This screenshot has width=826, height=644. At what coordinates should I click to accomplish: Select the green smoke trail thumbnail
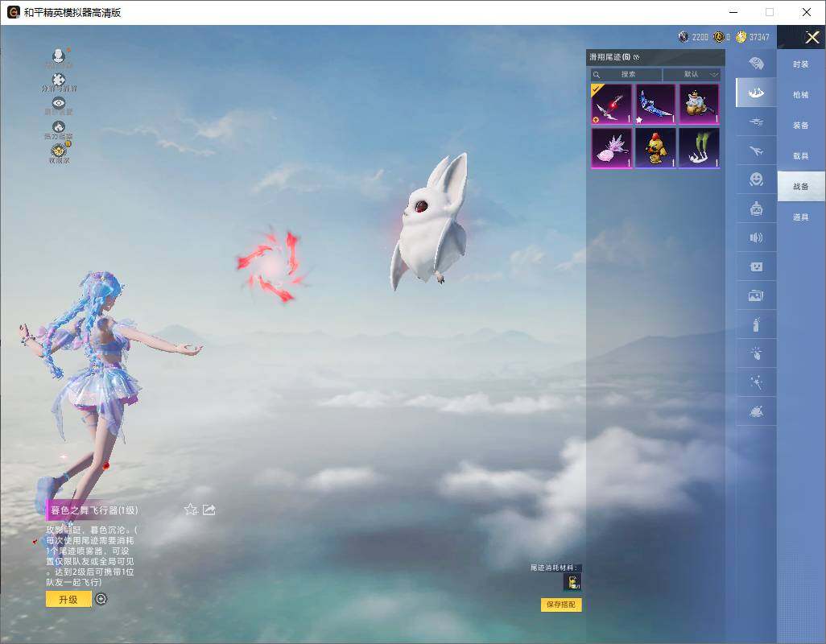699,148
